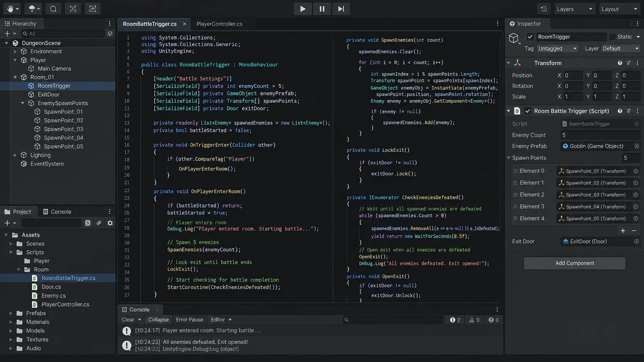Click the Hierarchy search field
The image size is (644, 362).
pyautogui.click(x=63, y=34)
